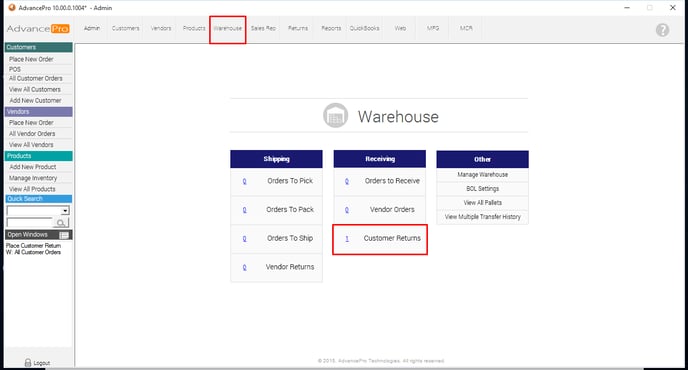The height and width of the screenshot is (370, 688).
Task: Switch to Place Customer Return window
Action: [33, 246]
